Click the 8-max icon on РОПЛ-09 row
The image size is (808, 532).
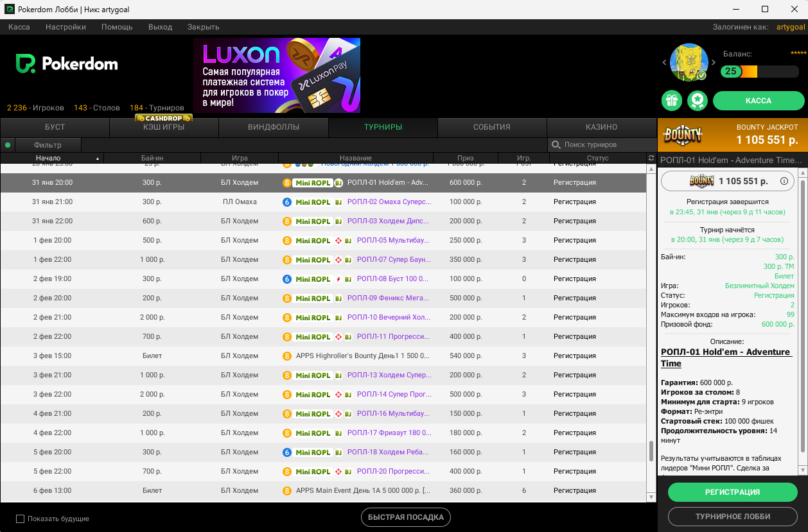coord(288,298)
